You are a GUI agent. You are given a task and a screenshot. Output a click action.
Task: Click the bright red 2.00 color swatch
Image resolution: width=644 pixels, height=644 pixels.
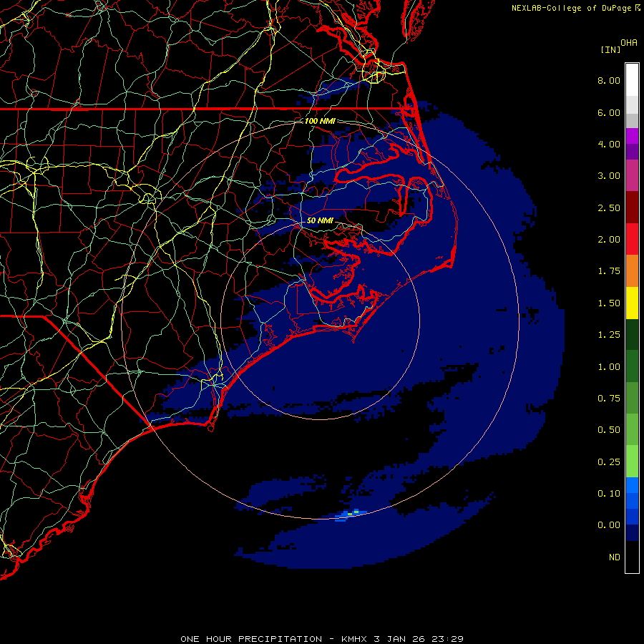tap(632, 239)
